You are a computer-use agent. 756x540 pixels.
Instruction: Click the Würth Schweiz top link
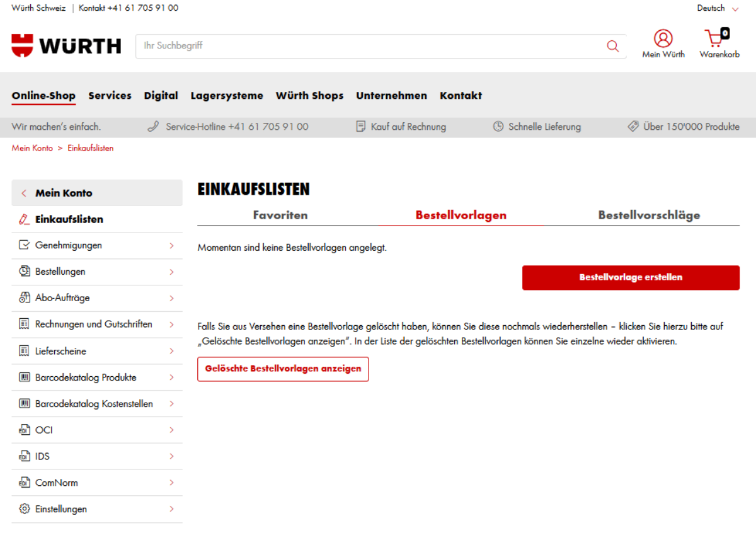pos(38,8)
